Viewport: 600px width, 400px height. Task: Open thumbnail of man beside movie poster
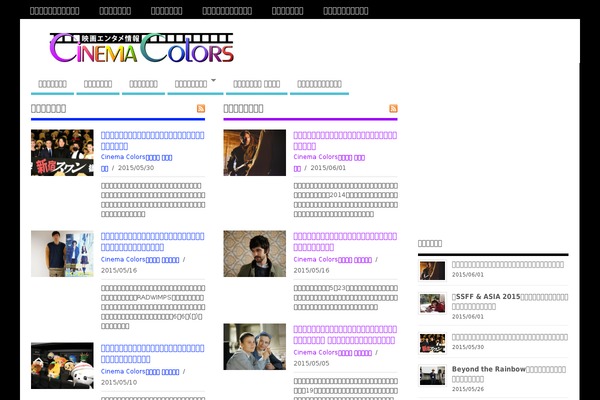pos(62,254)
